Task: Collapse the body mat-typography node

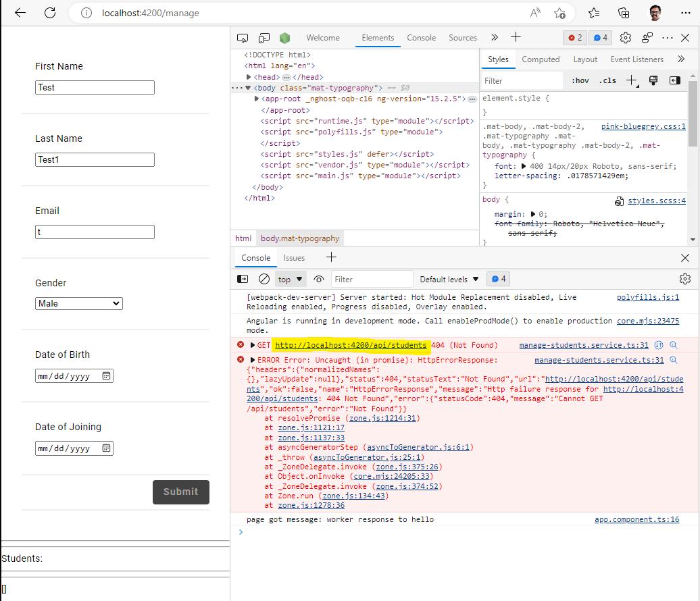Action: (248, 88)
